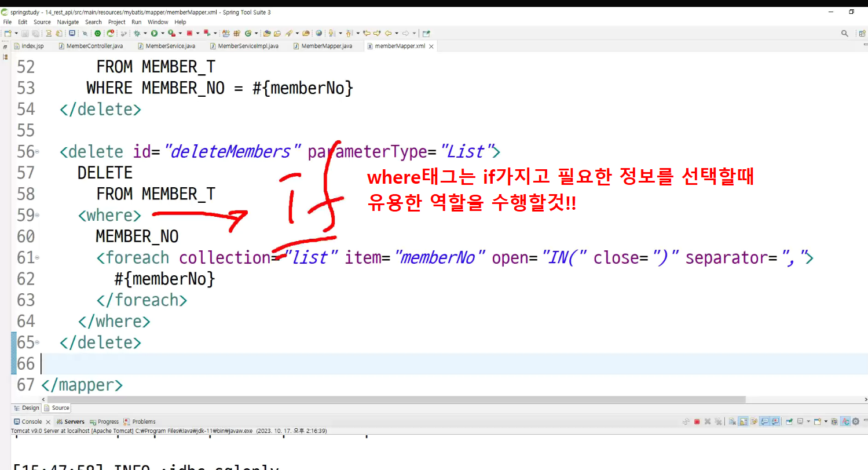868x470 pixels.
Task: Open the Project menu
Action: (117, 22)
